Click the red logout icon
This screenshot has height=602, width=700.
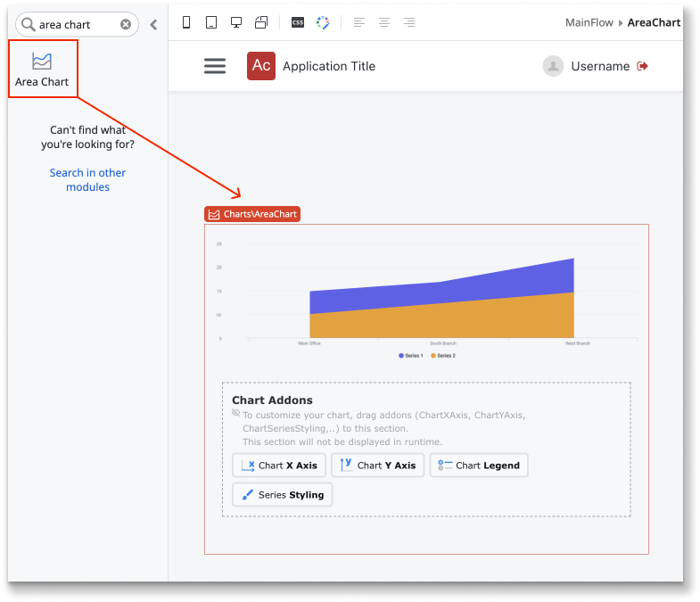(642, 66)
